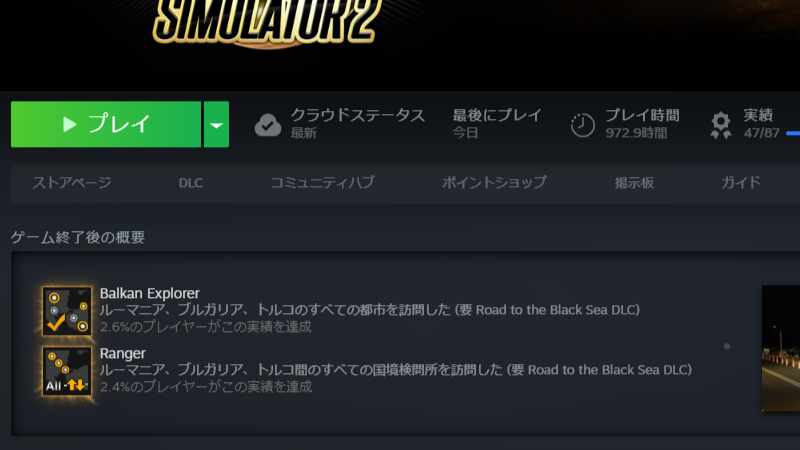Click the achievements progress bar
Screen dimensions: 800x450
(x=793, y=133)
